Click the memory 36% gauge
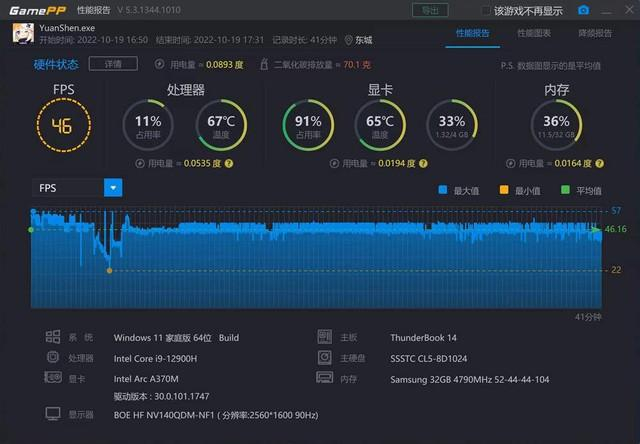The height and width of the screenshot is (444, 640). click(x=556, y=125)
